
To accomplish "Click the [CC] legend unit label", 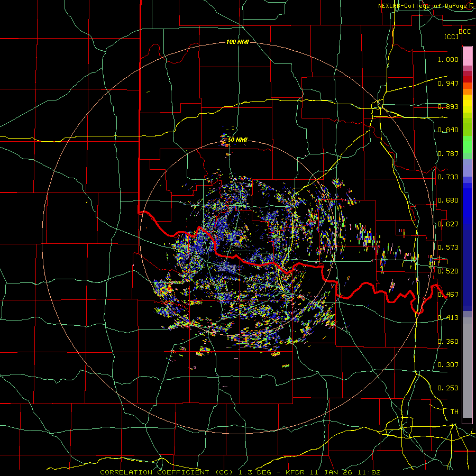I will pyautogui.click(x=452, y=36).
